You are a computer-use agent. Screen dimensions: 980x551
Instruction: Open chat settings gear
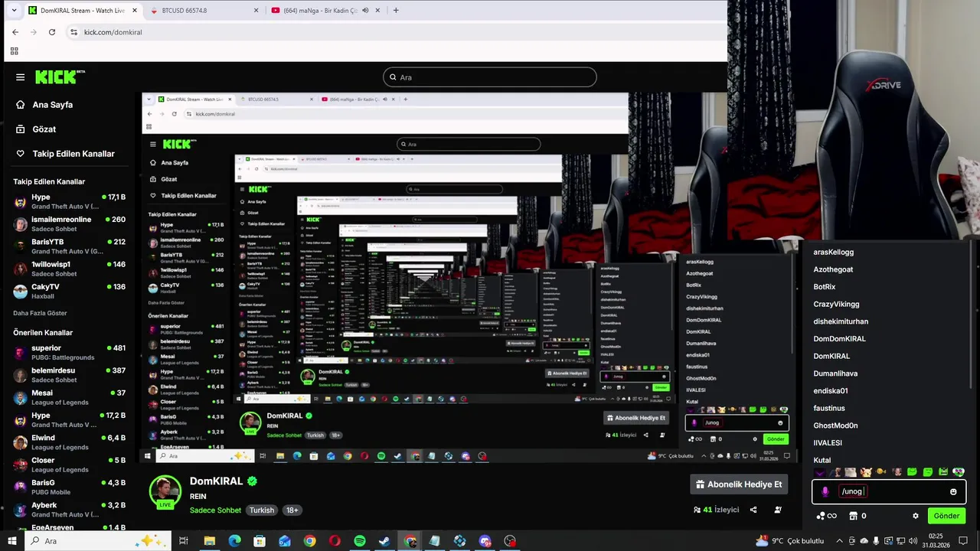pyautogui.click(x=916, y=516)
